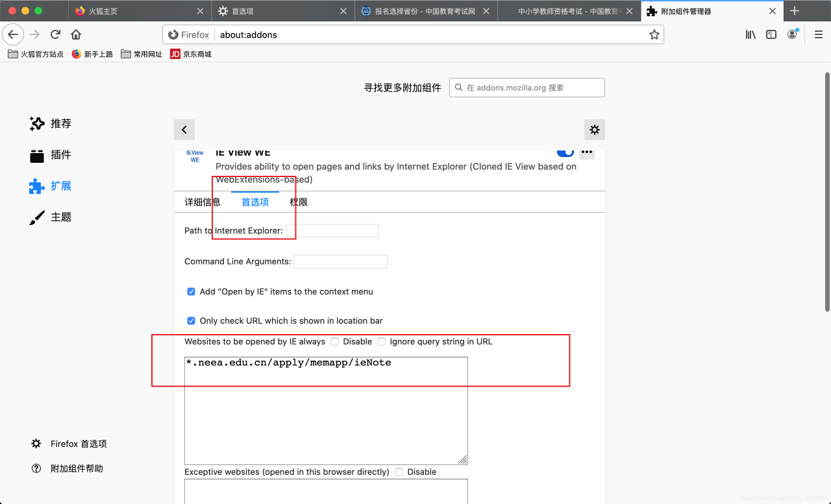Click the about:addons address bar
This screenshot has width=831, height=504.
412,34
